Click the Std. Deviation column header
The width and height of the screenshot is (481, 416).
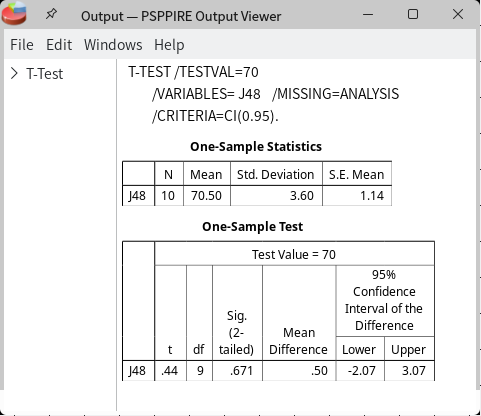276,174
